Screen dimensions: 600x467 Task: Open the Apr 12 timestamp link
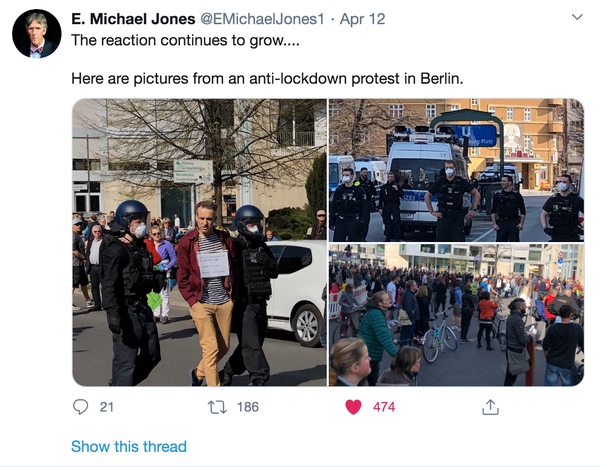362,19
